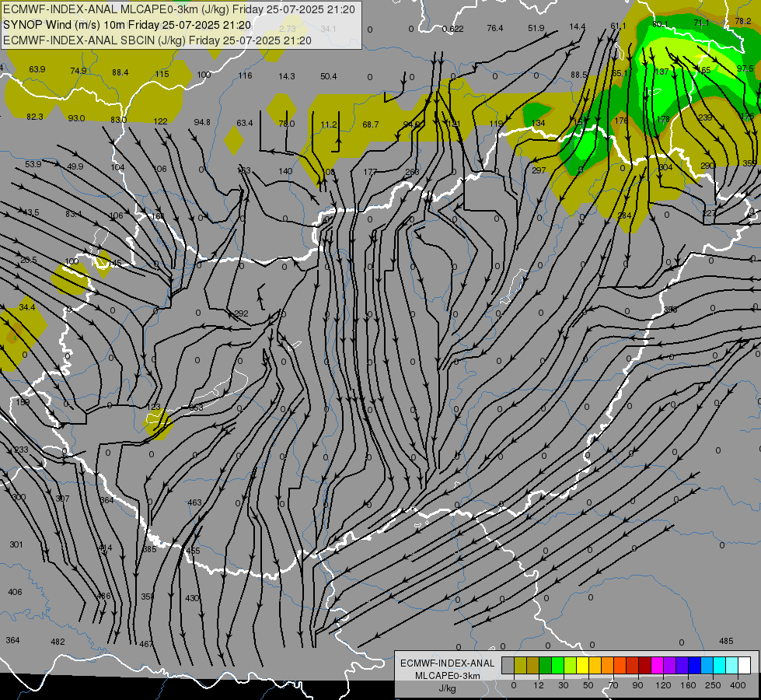Click legend tick label 400
This screenshot has width=761, height=700.
click(x=738, y=685)
